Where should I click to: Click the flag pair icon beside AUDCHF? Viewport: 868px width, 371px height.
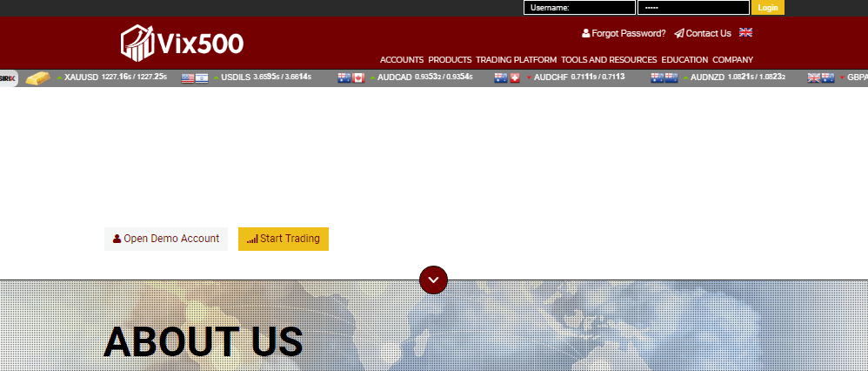pos(507,78)
